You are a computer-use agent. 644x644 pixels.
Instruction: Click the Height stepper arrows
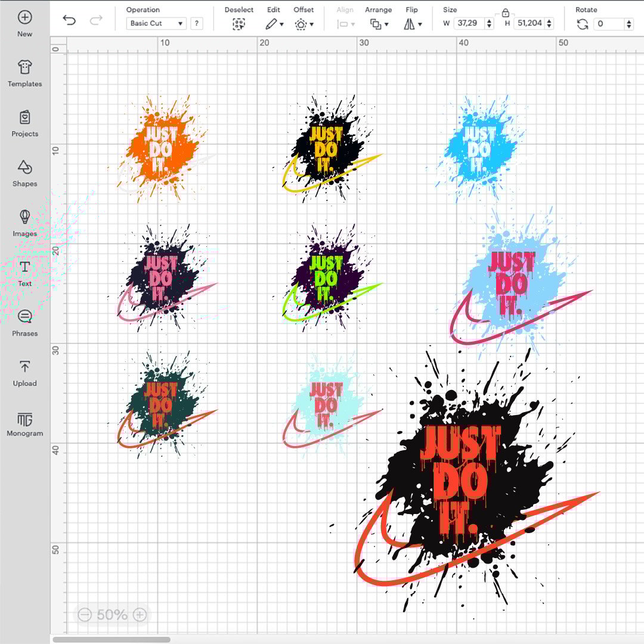point(549,23)
